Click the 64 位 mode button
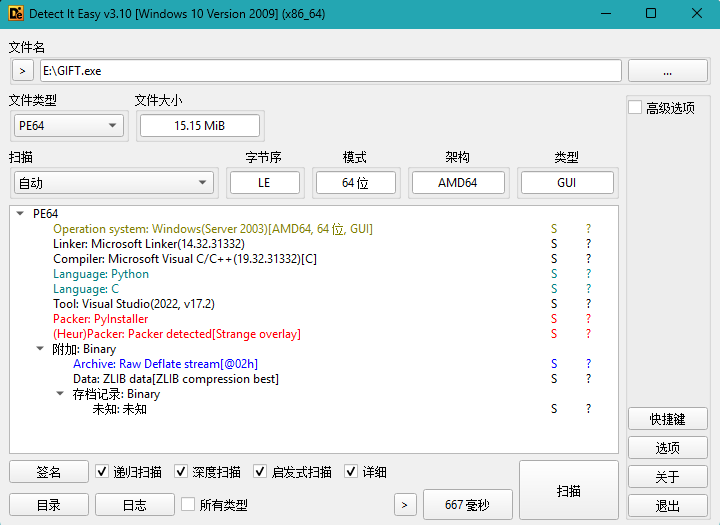This screenshot has width=720, height=525. pos(355,183)
